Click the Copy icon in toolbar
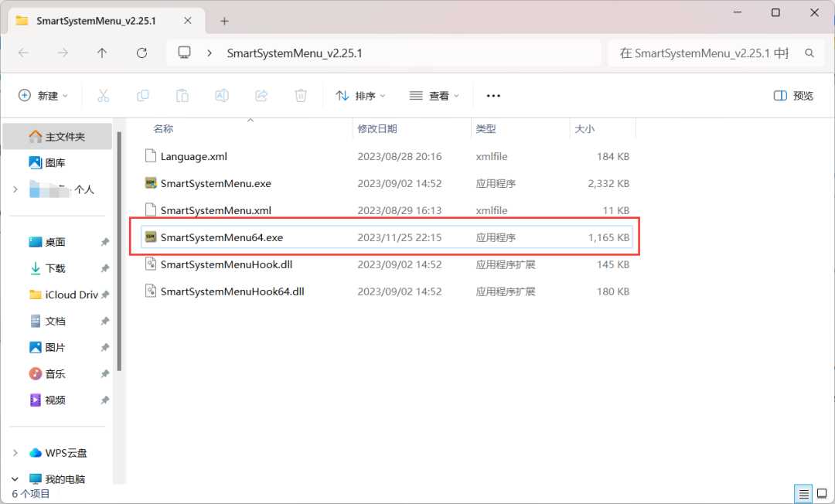The width and height of the screenshot is (835, 504). pyautogui.click(x=143, y=96)
